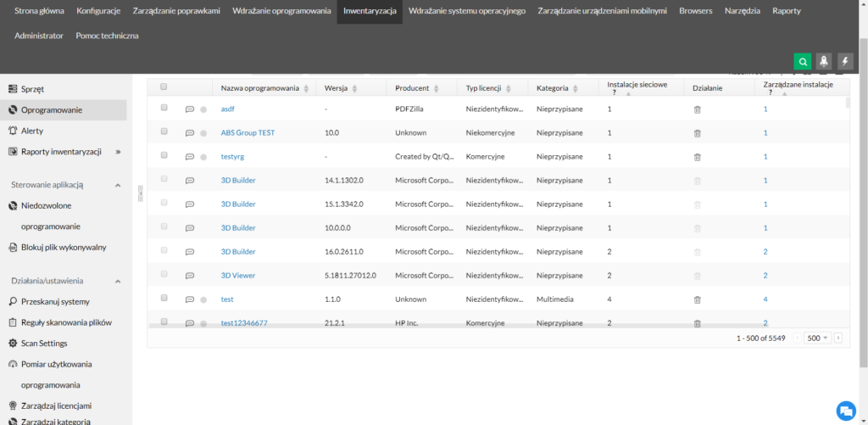Viewport: 868px width, 425px height.
Task: Select the checkbox for the 3D Viewer row
Action: click(x=164, y=274)
